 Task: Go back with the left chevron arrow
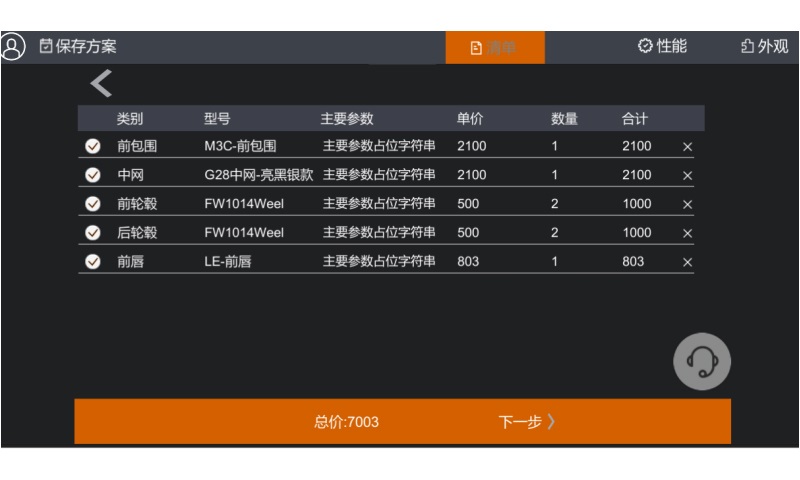pos(101,83)
